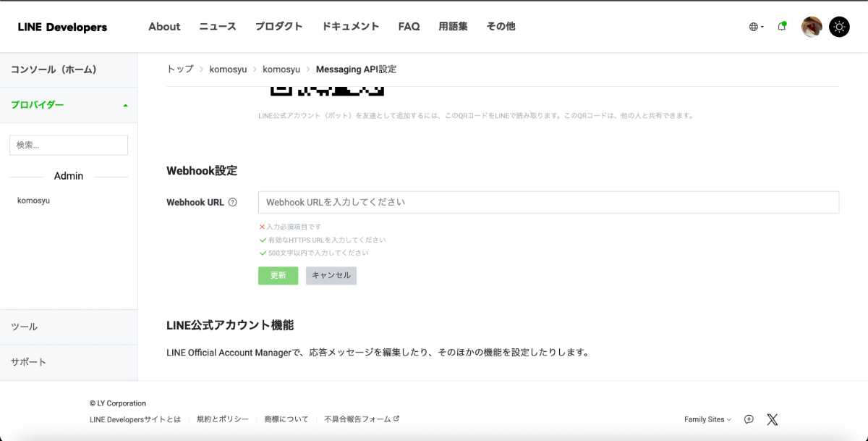Open the ニュース menu item

(x=218, y=27)
